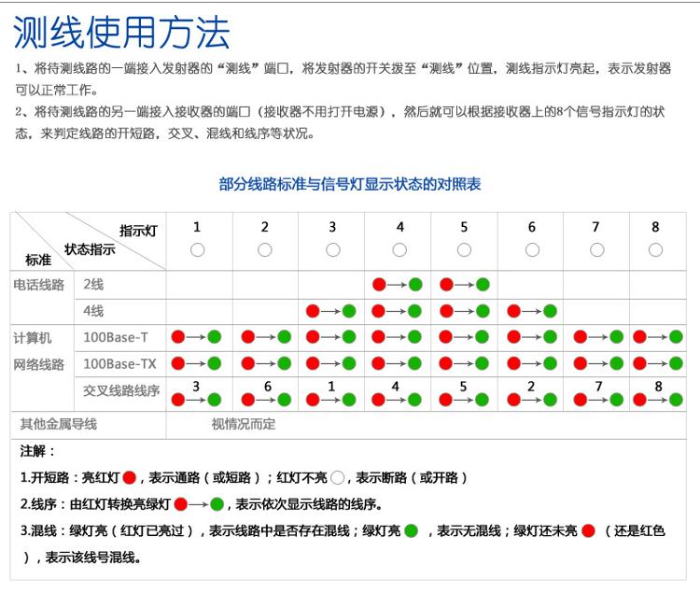
Task: Click the green dot in 2线 row, column 5
Action: pos(483,285)
